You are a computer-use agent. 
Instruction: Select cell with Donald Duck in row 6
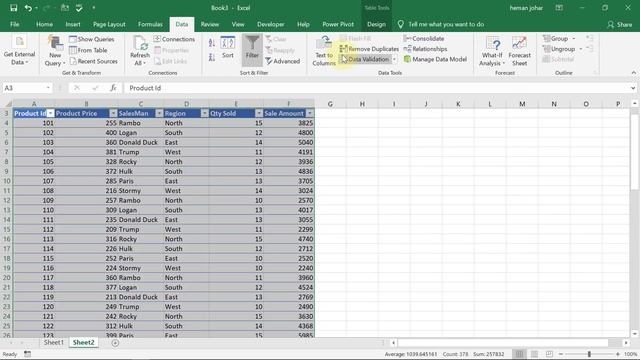coord(140,142)
